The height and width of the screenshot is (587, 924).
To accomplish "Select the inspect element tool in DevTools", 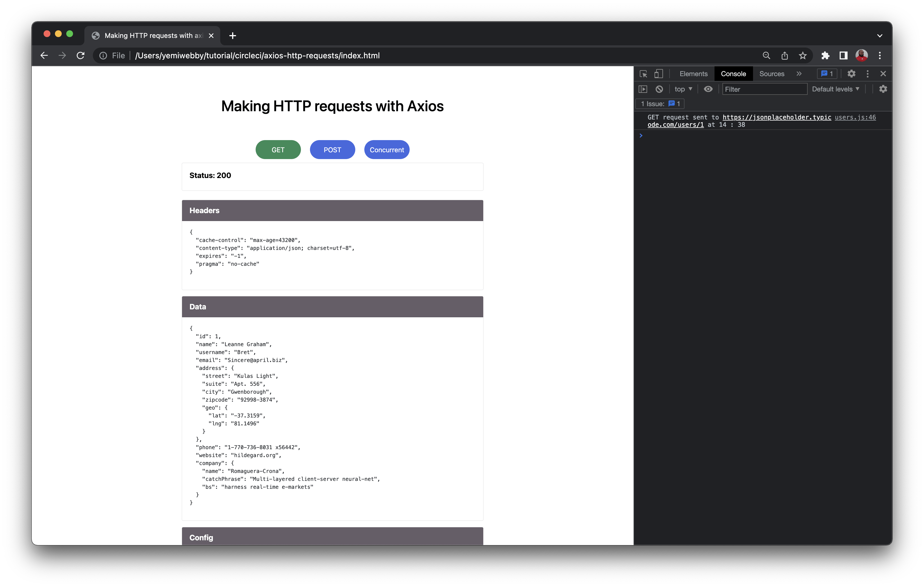I will [x=643, y=74].
